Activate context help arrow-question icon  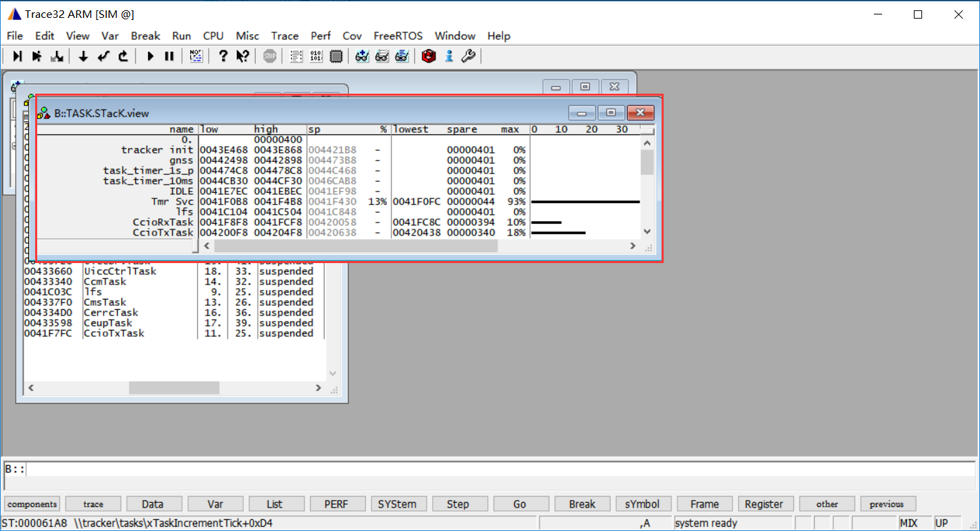[x=243, y=56]
